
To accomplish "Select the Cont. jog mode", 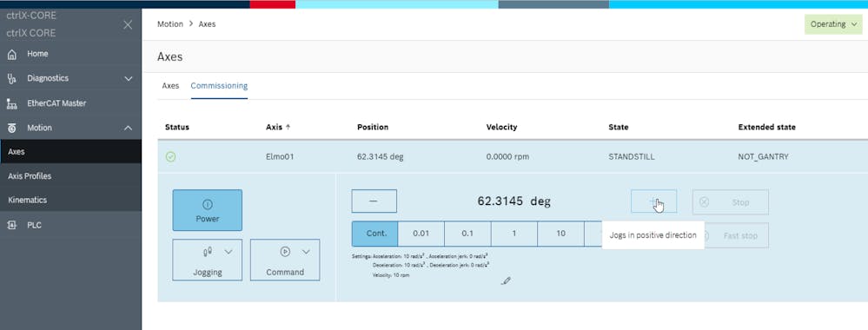I will [x=374, y=234].
